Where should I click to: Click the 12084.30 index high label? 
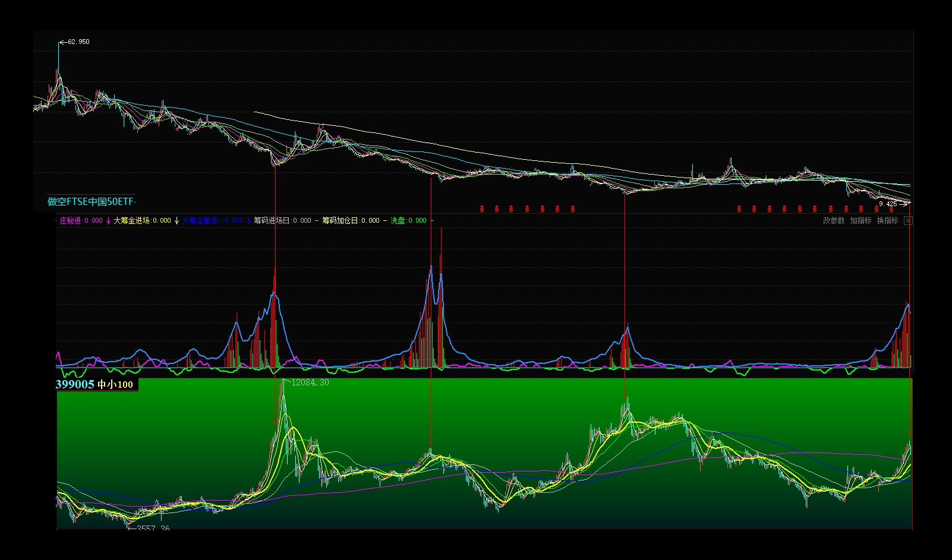pos(310,383)
